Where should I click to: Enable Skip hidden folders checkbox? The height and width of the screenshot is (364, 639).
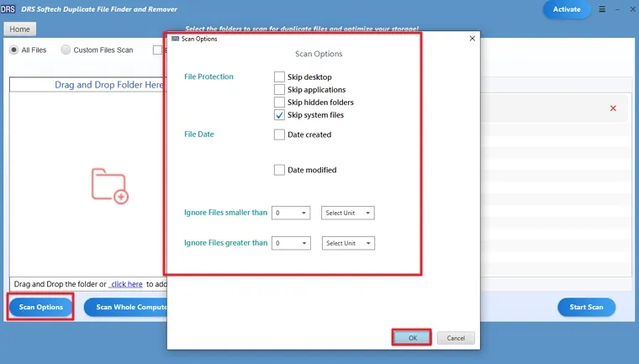[279, 102]
